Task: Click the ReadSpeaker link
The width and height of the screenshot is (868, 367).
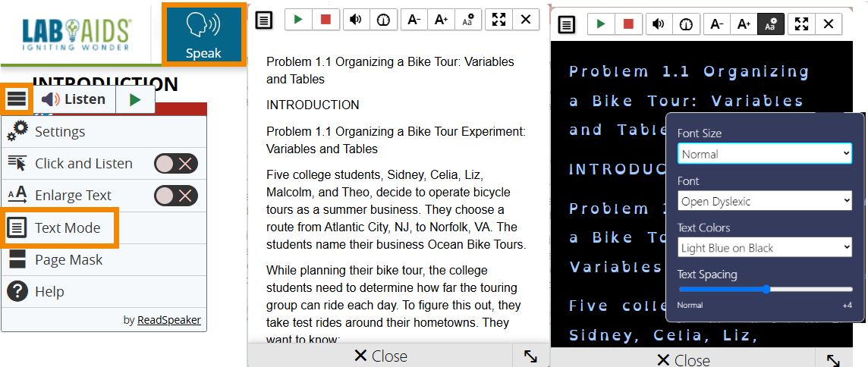Action: (169, 320)
